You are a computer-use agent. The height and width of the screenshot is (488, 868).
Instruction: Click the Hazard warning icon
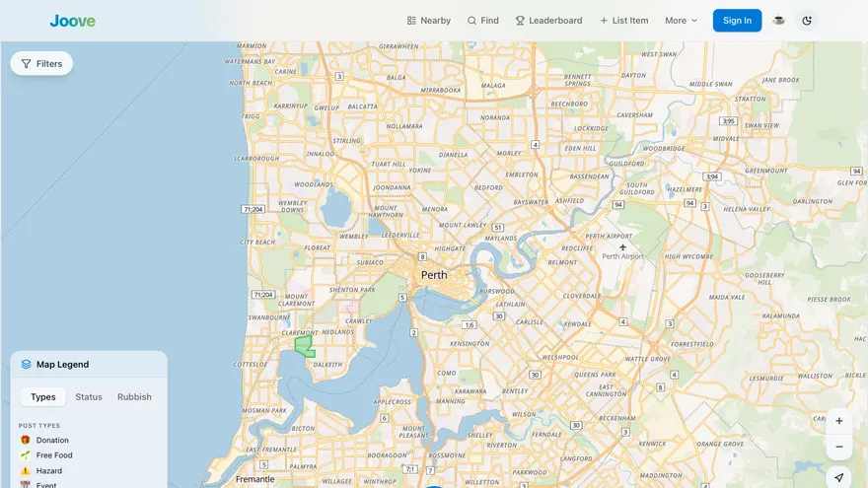pyautogui.click(x=25, y=471)
